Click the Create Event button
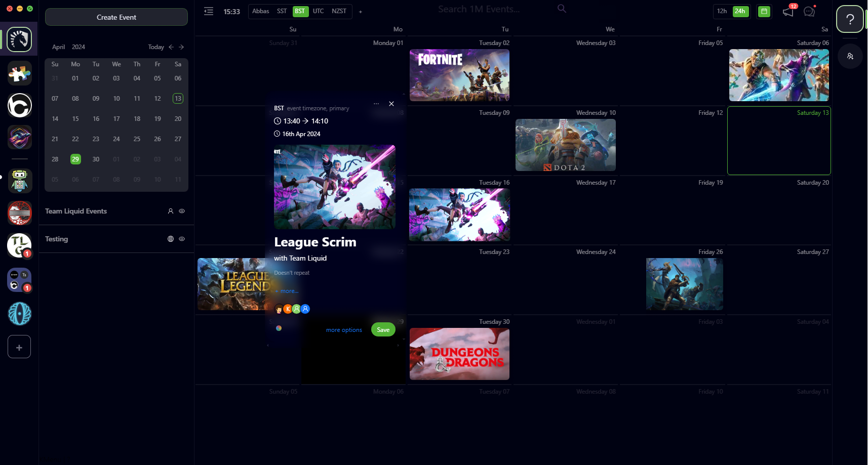868x465 pixels. (x=116, y=17)
